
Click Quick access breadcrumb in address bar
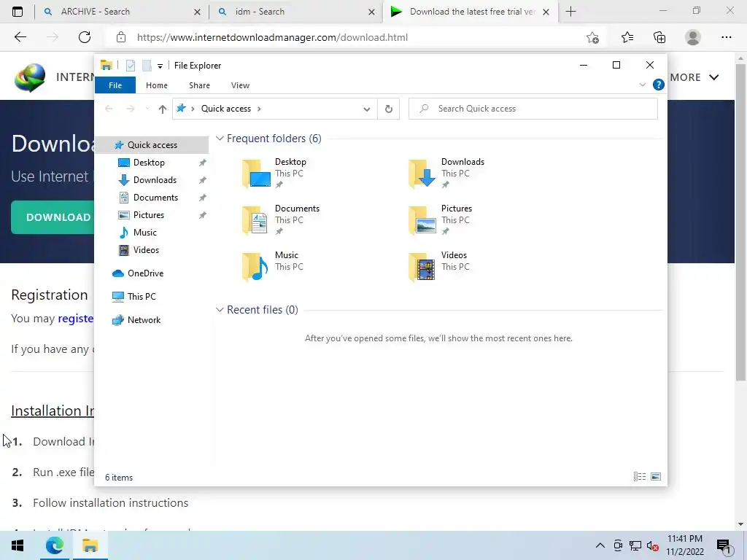(x=226, y=109)
